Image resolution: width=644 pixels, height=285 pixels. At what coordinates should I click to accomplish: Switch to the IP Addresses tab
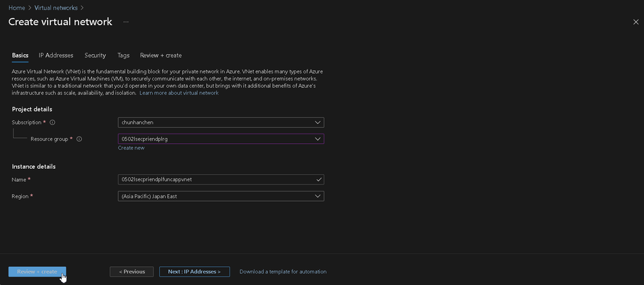tap(56, 55)
